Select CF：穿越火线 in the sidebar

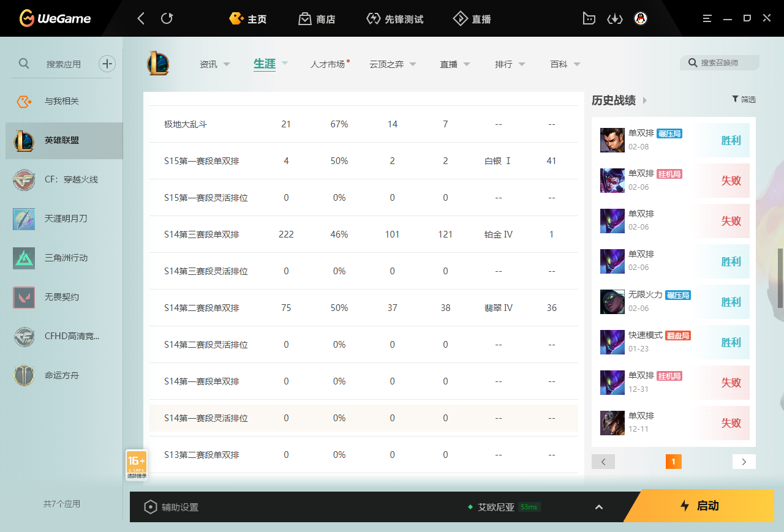click(x=64, y=179)
